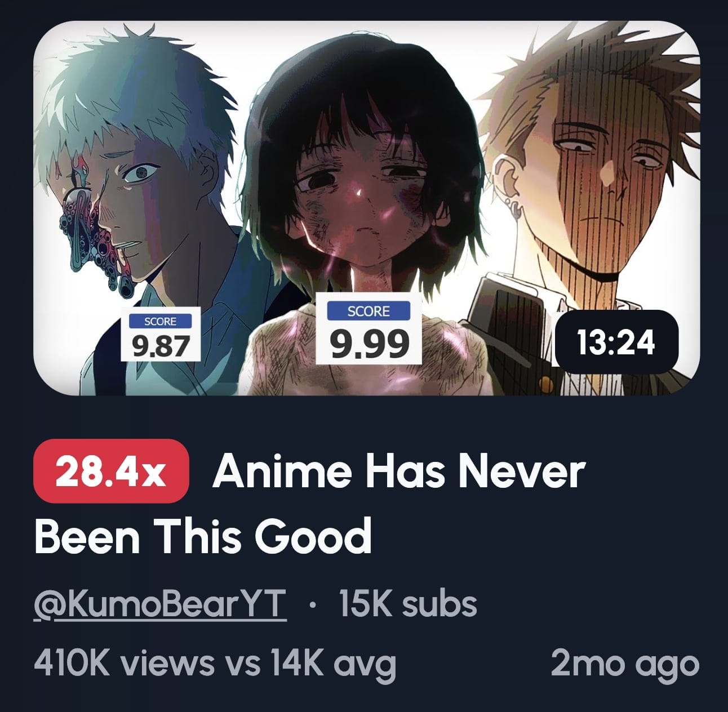728x712 pixels.
Task: Select the blue SCORE label above 9.87
Action: (161, 321)
